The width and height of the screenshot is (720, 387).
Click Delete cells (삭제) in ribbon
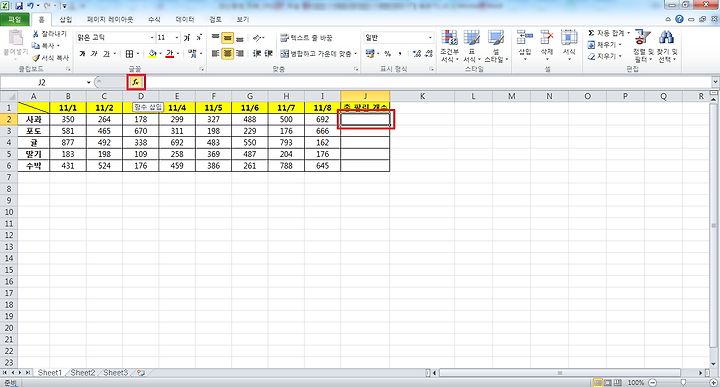[546, 46]
